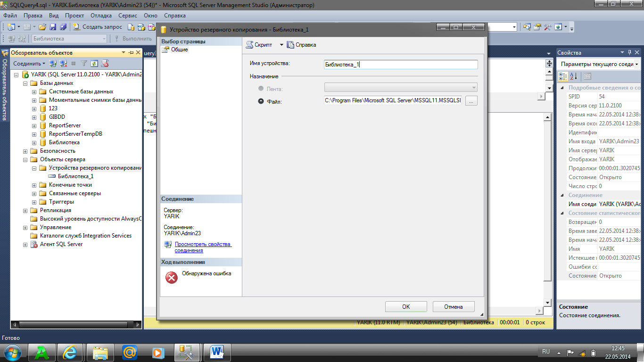Pin the Свойства panel
This screenshot has height=362, width=644.
point(629,52)
